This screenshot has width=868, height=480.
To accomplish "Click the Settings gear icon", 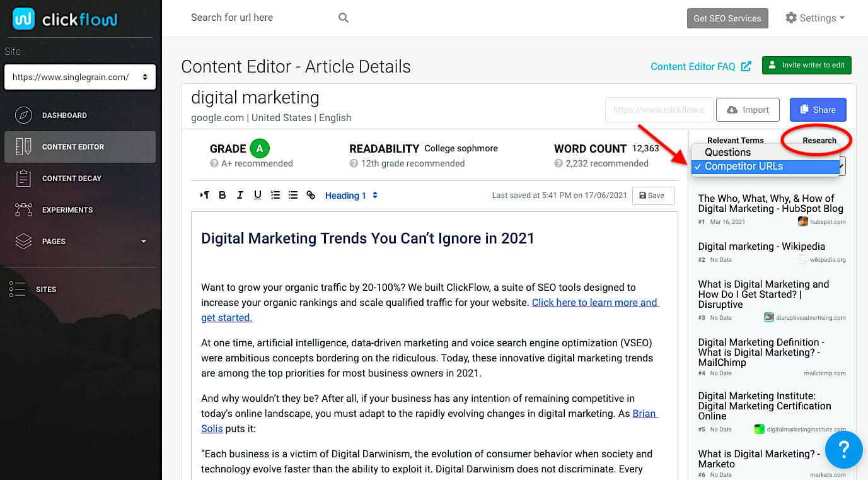I will click(791, 18).
